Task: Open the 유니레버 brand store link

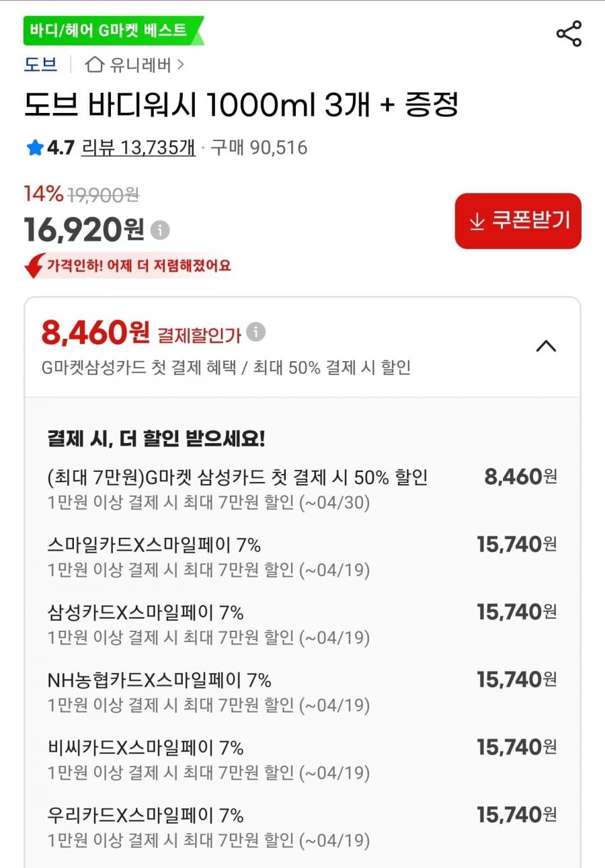Action: [x=141, y=65]
